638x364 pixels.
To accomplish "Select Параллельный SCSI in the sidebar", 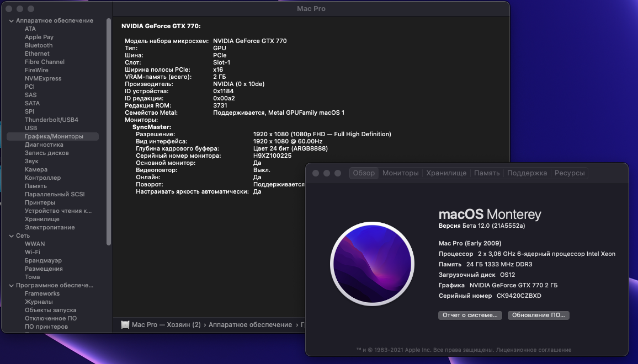I will coord(55,194).
